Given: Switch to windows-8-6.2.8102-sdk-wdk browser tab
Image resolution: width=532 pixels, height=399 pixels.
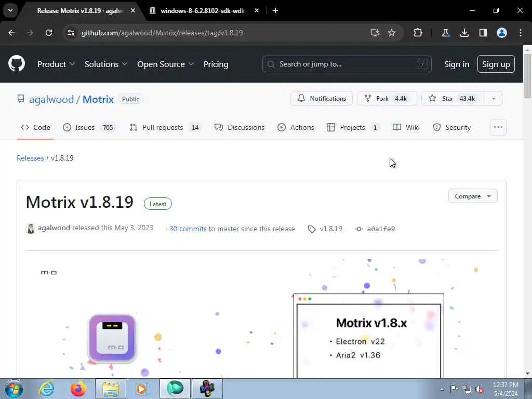Looking at the screenshot, I should click(202, 11).
